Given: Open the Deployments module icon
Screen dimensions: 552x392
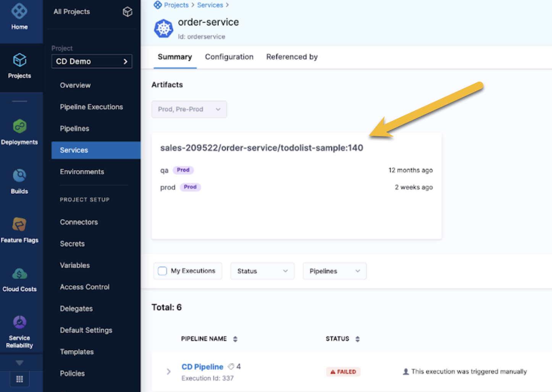Looking at the screenshot, I should pyautogui.click(x=19, y=127).
